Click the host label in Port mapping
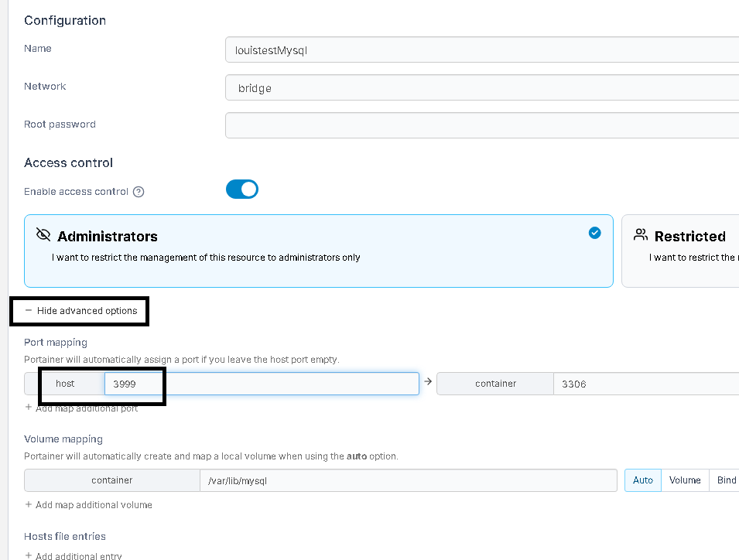 [65, 384]
